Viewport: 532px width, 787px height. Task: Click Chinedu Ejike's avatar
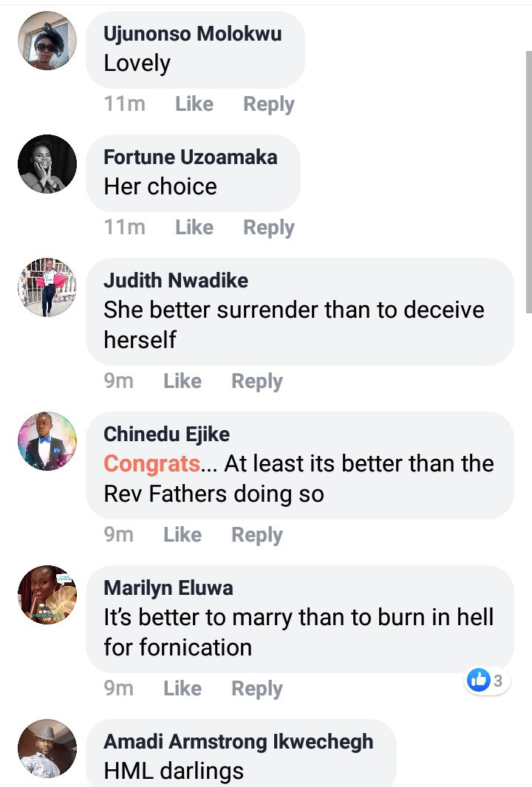tap(47, 441)
